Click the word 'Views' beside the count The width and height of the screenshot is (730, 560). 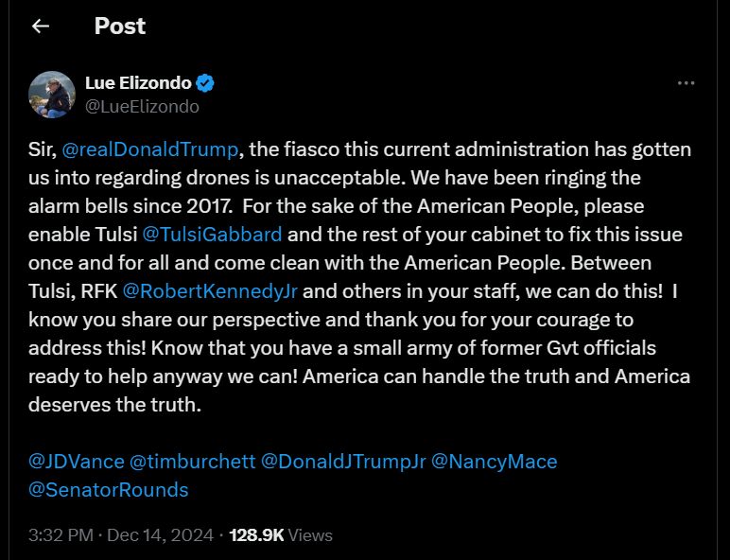[x=311, y=535]
